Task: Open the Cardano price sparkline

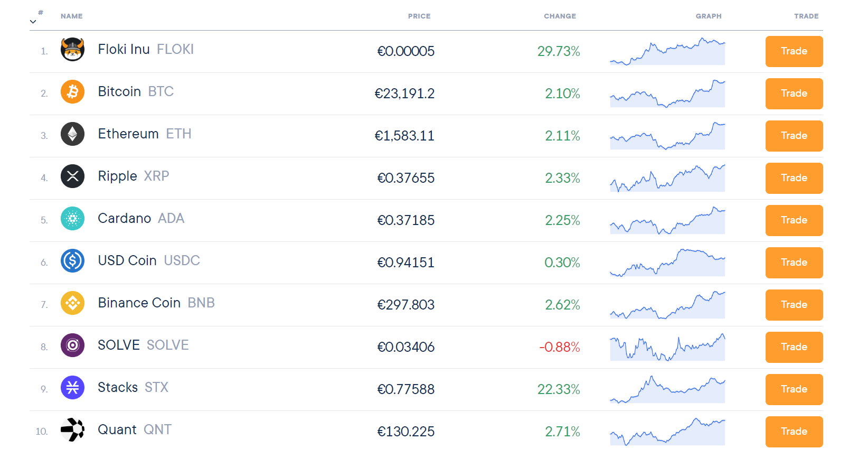Action: [x=667, y=220]
